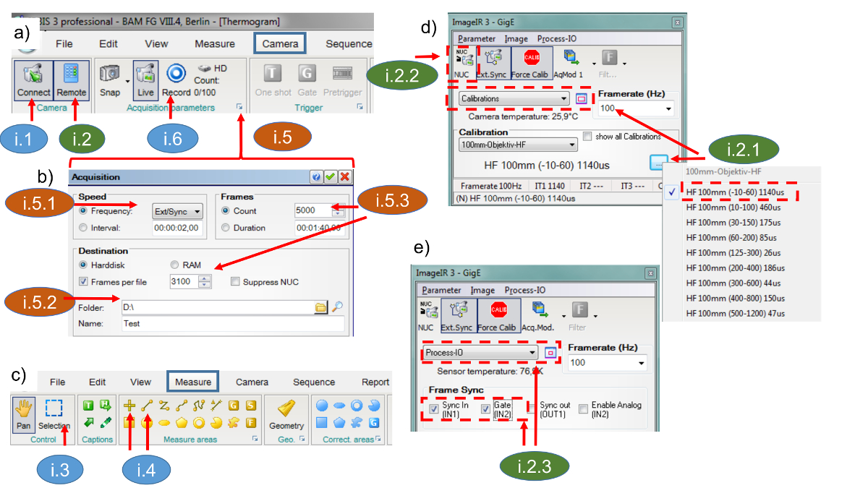Confirm Acquisition dialog with green checkmark

331,177
